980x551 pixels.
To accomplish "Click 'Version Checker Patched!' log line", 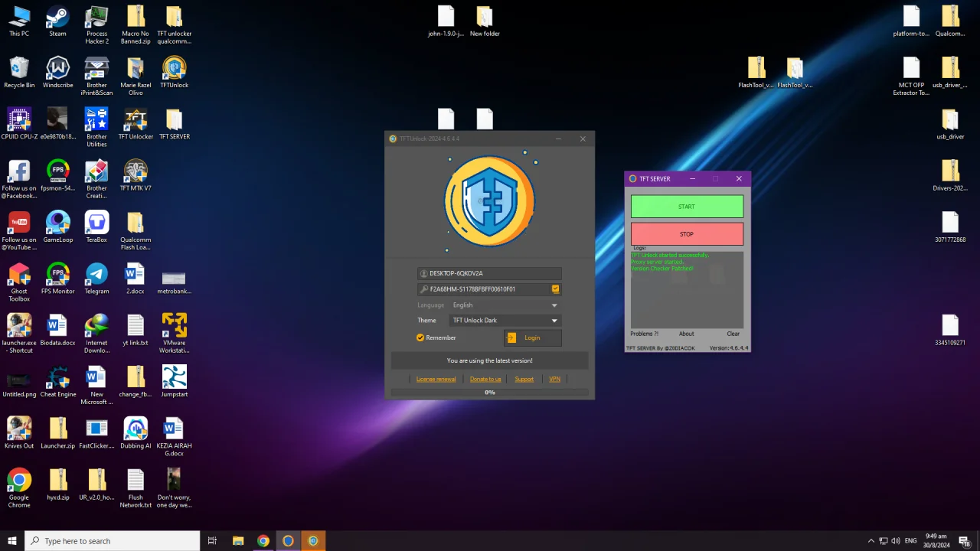I will [x=662, y=269].
